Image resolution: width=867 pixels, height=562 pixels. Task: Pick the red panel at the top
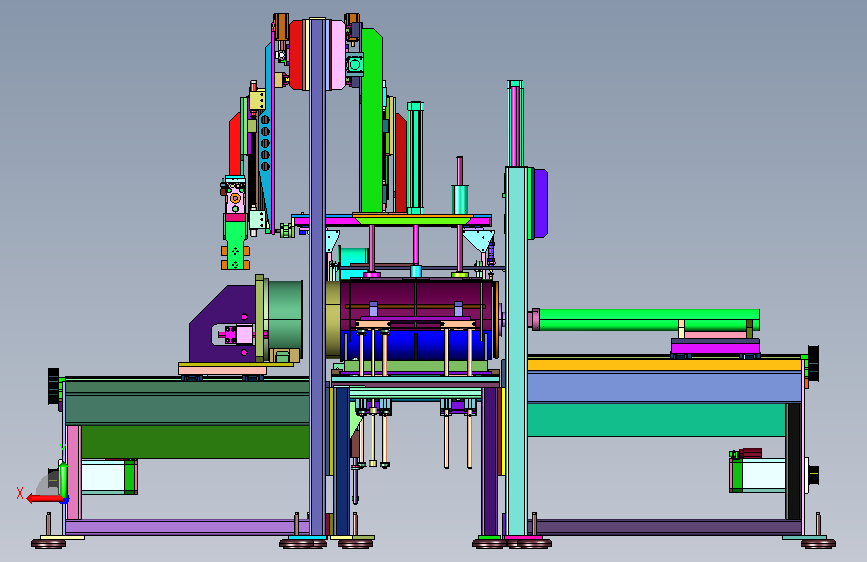pos(298,55)
